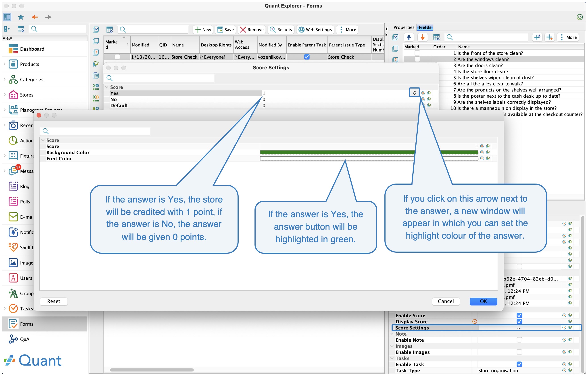Click the Score Settings ellipsis value
This screenshot has height=376, width=588.
tap(519, 328)
